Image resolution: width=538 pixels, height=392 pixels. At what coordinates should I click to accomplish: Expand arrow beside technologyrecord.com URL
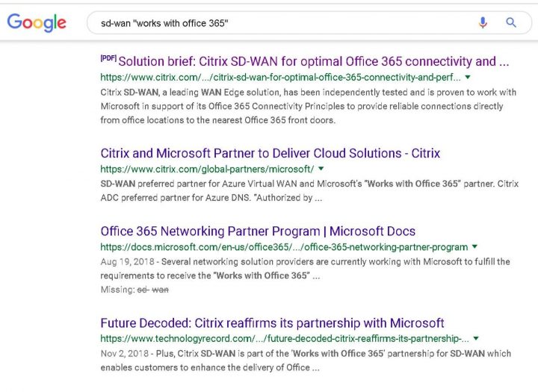[x=477, y=338]
